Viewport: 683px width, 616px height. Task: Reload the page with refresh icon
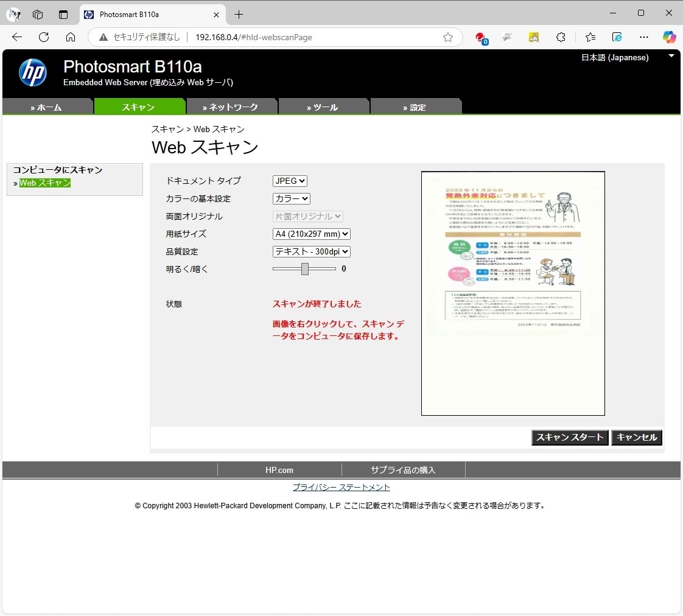pos(44,37)
